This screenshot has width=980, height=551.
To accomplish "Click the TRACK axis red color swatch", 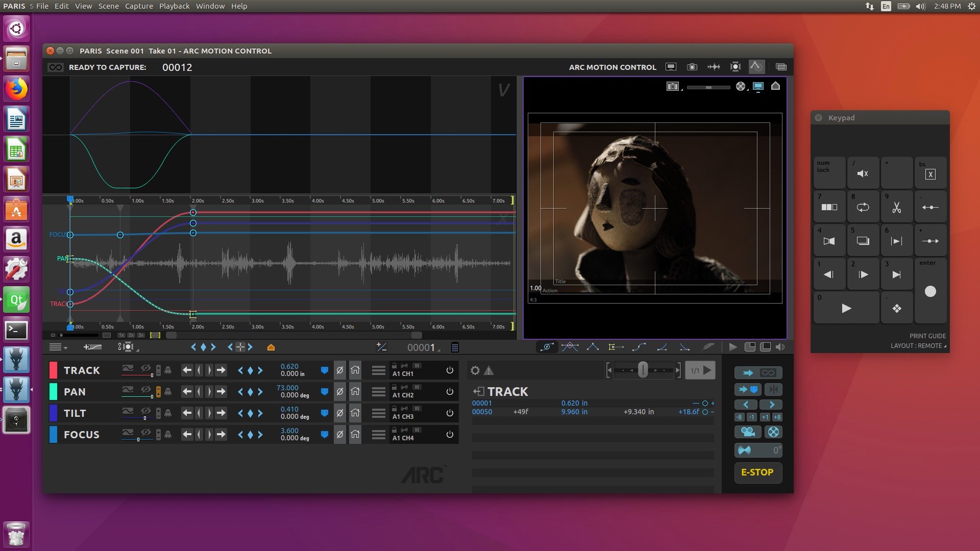I will pos(53,370).
